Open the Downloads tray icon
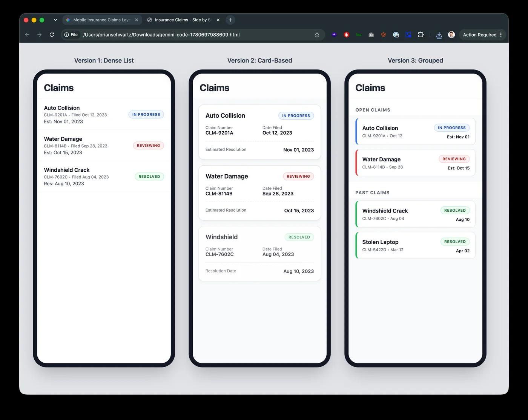Image resolution: width=528 pixels, height=420 pixels. pyautogui.click(x=439, y=35)
